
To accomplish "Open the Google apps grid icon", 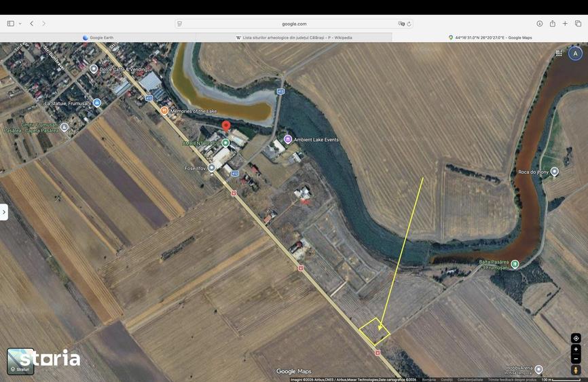I will click(x=559, y=53).
